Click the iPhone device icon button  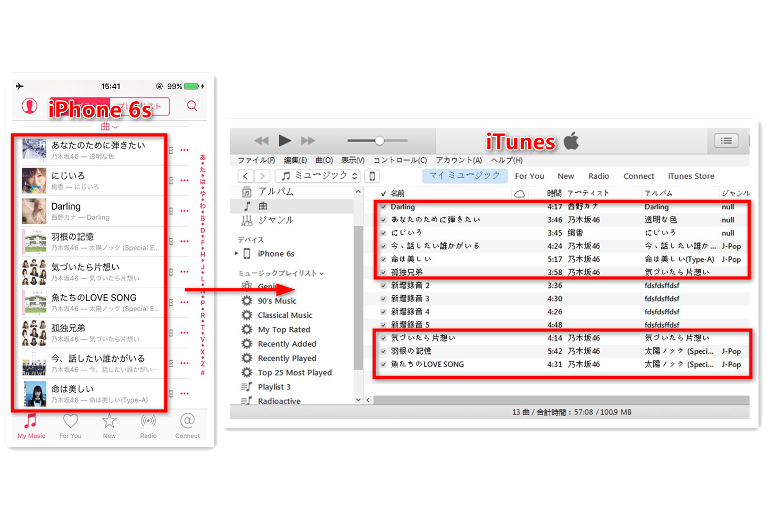pos(372,176)
